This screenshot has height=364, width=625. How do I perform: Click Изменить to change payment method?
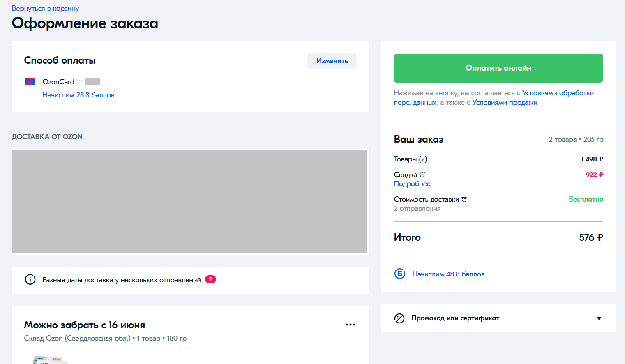[x=332, y=61]
